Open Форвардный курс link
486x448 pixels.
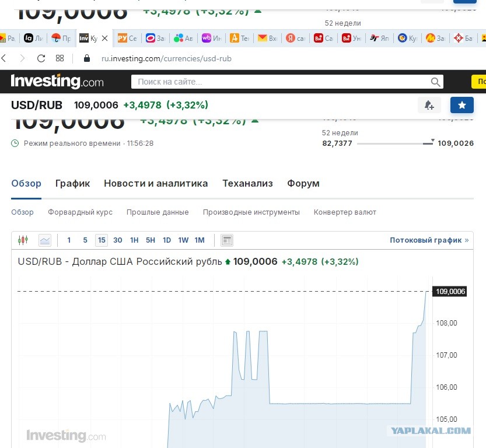(x=80, y=212)
